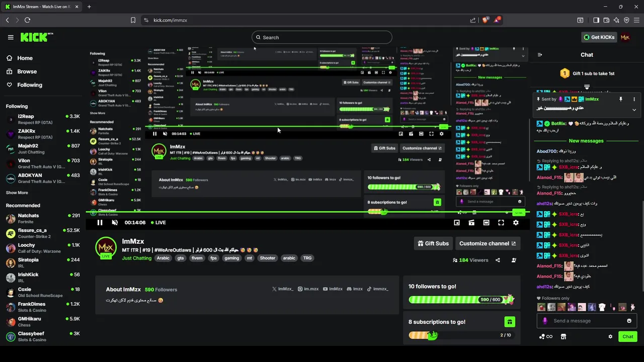644x362 pixels.
Task: Open viewer management icon beside share
Action: [514, 260]
